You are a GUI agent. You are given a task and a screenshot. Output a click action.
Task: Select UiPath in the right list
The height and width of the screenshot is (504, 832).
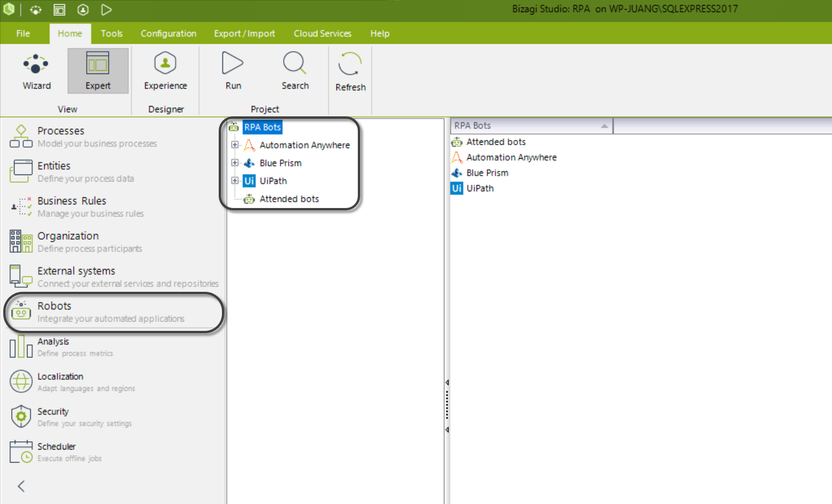point(480,188)
